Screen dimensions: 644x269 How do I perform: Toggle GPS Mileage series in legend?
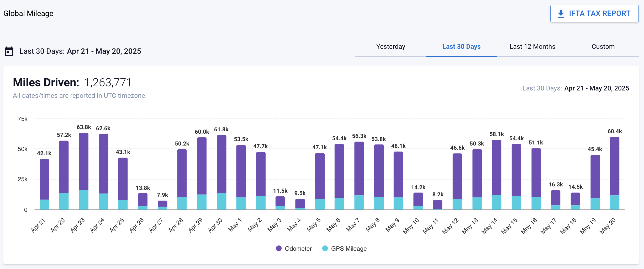coord(349,249)
